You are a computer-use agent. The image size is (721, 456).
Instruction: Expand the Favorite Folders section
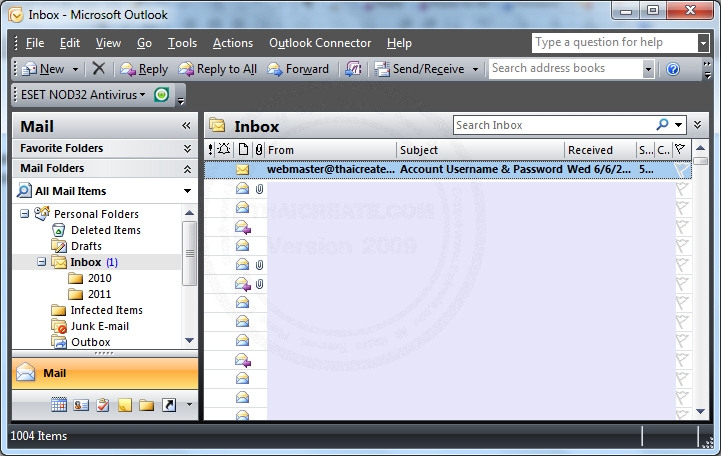tap(187, 148)
